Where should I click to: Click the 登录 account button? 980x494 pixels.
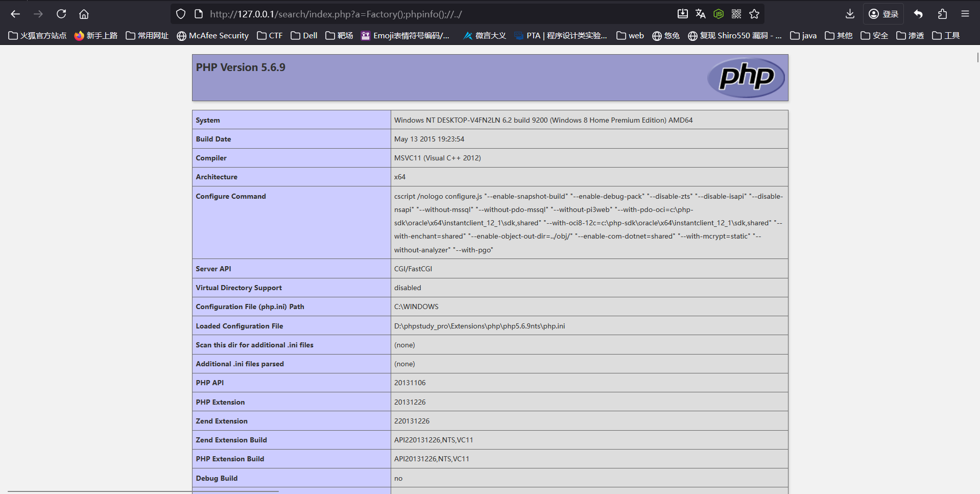(883, 14)
